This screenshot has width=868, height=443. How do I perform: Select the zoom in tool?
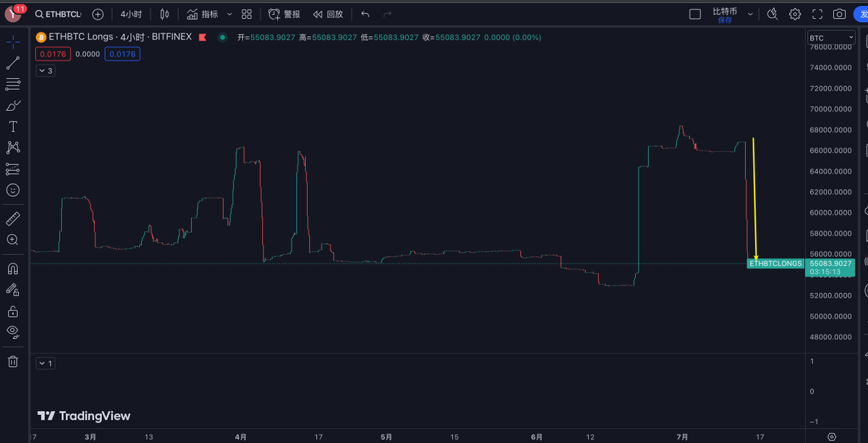tap(13, 239)
